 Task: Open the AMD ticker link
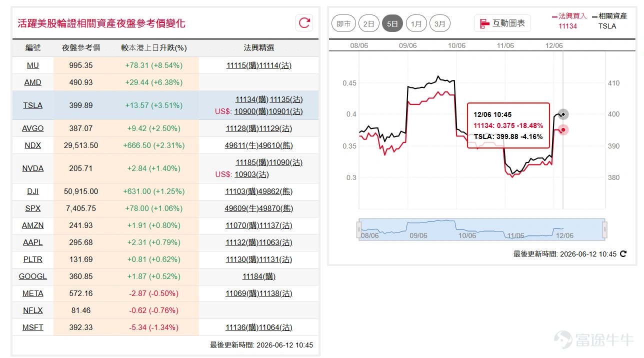(33, 82)
